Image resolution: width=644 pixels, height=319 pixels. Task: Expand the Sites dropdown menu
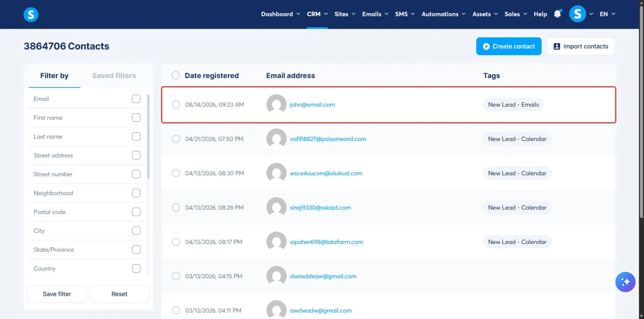coord(345,14)
